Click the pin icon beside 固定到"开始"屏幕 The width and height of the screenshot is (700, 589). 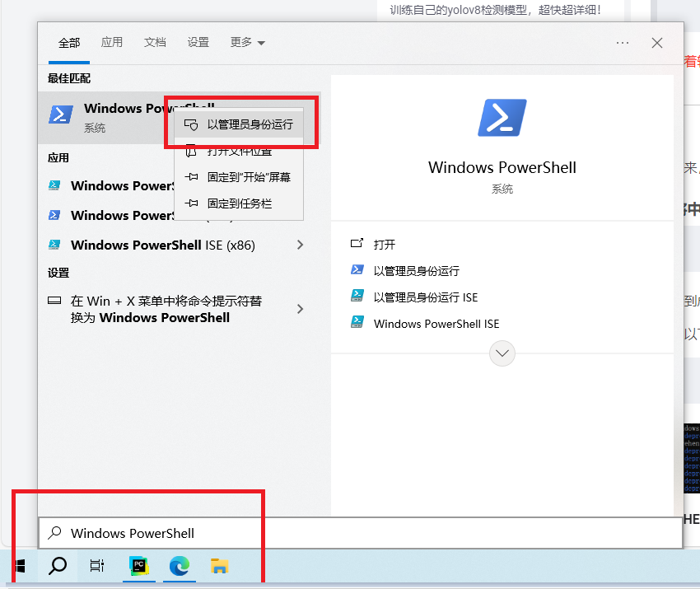(x=192, y=177)
